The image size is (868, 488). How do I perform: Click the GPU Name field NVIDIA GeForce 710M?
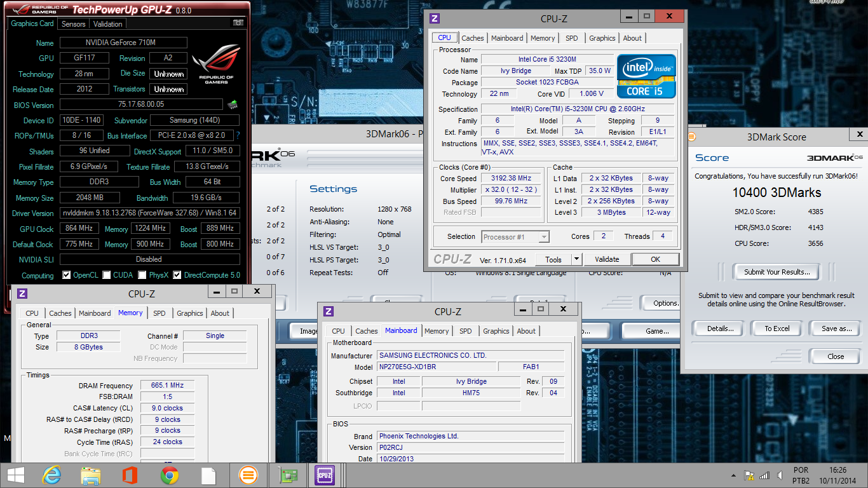123,43
